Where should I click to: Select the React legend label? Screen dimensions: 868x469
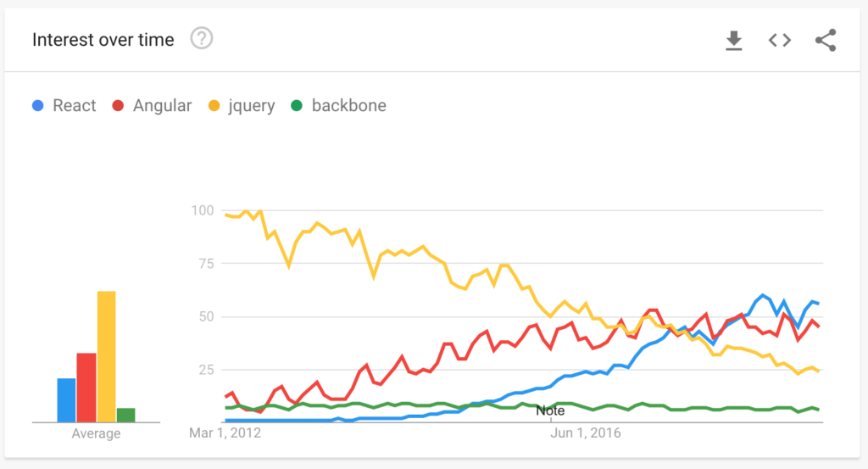(x=75, y=106)
